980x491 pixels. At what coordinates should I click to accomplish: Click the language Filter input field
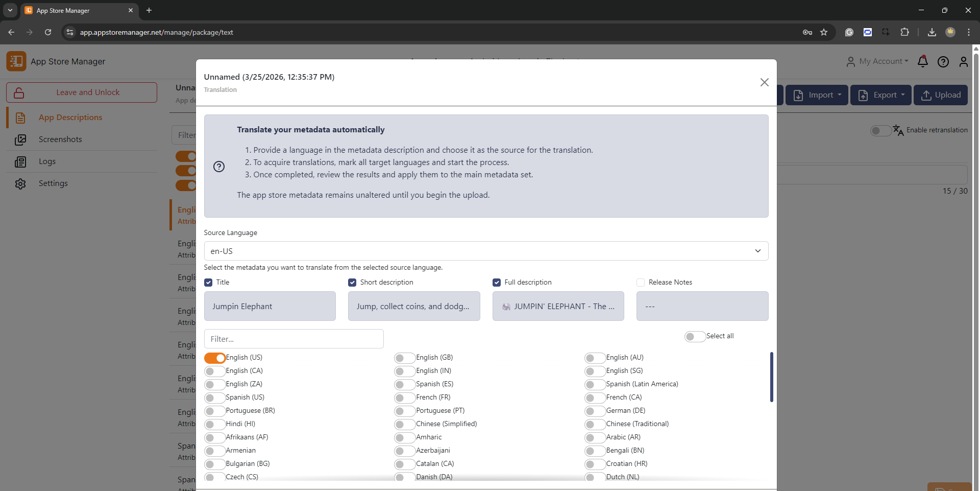click(x=293, y=339)
